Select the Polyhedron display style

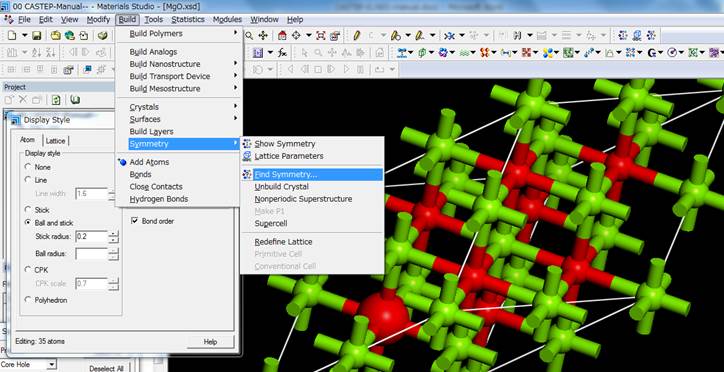point(28,300)
